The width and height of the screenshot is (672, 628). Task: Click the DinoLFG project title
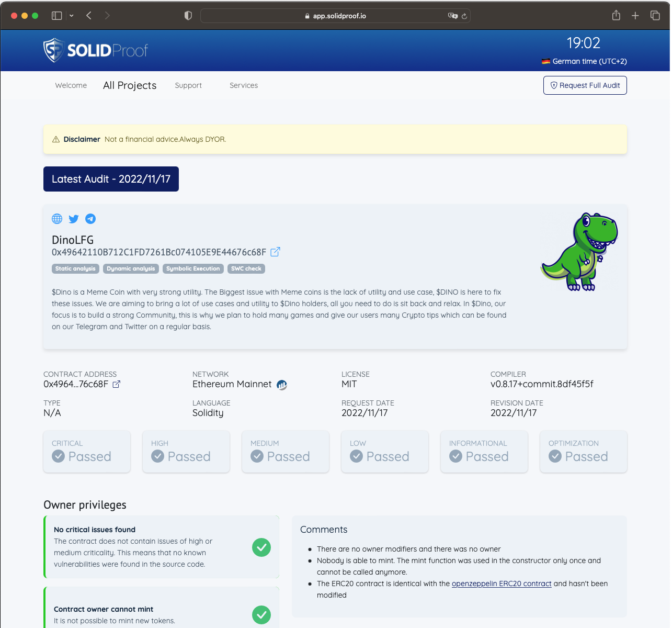point(73,240)
